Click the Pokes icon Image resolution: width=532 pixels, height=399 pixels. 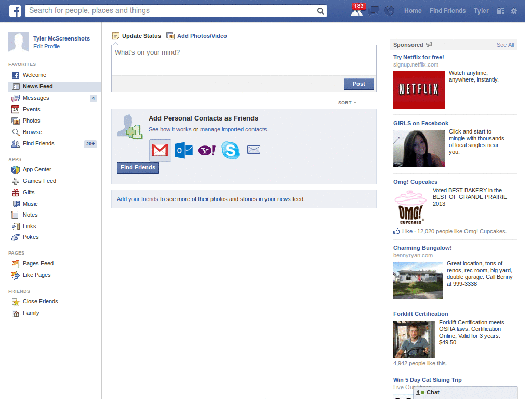(16, 237)
